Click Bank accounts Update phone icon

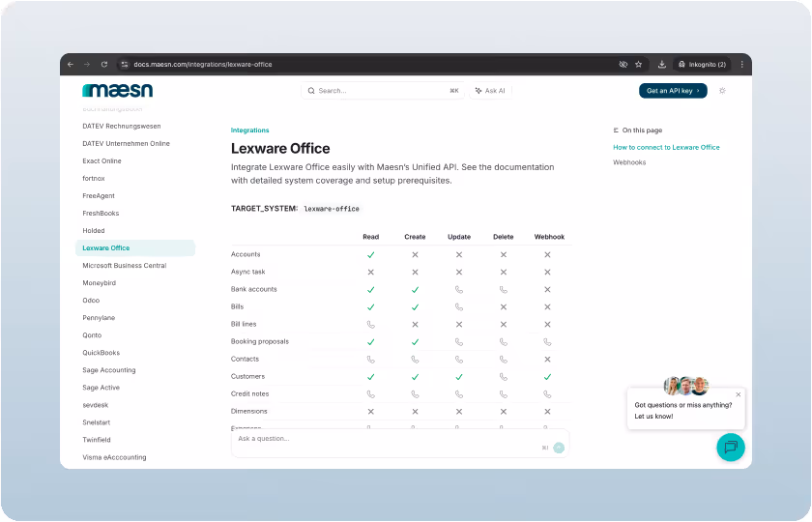tap(459, 289)
